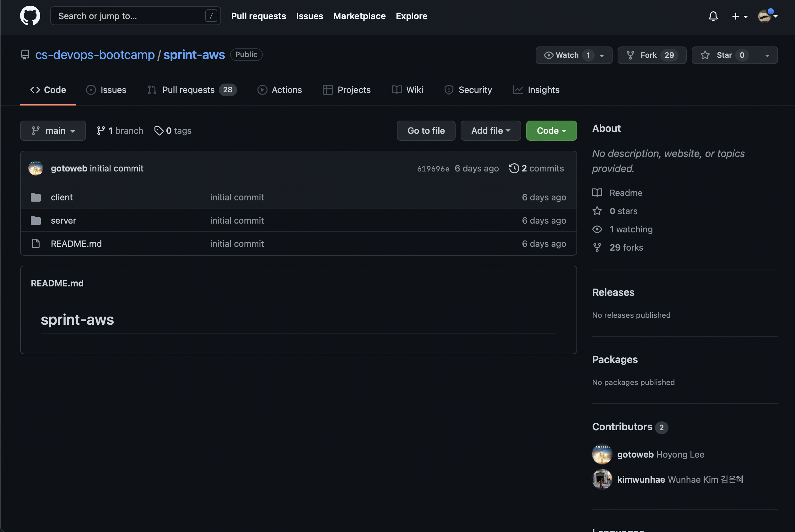Open the cs-devops-bootcamp organization link
795x532 pixels.
(x=95, y=55)
